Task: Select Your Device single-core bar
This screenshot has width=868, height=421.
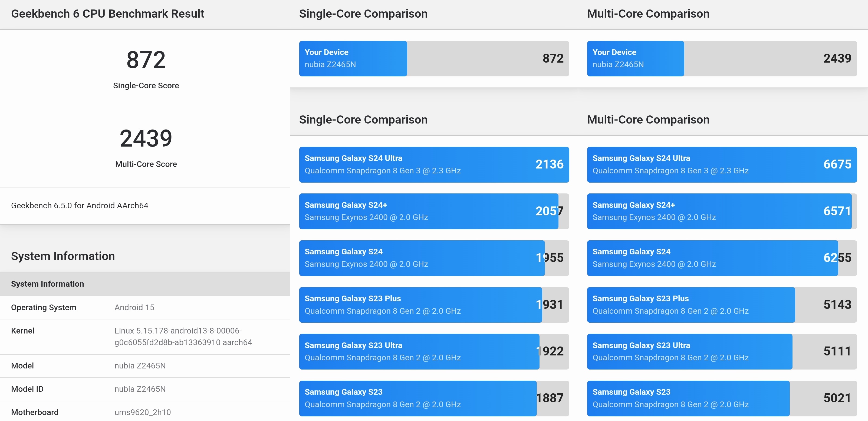Action: pos(434,59)
